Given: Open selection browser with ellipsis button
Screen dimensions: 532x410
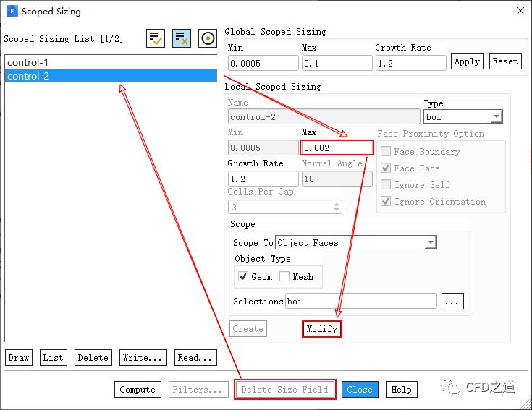Looking at the screenshot, I should point(452,301).
